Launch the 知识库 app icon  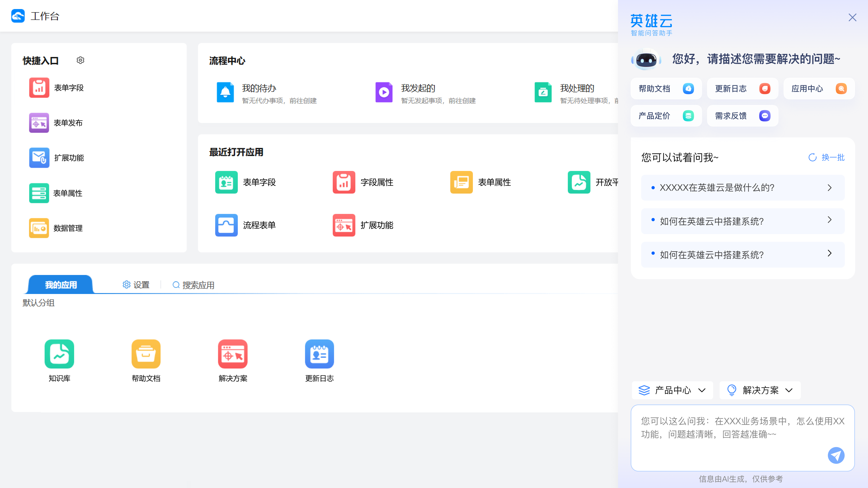[59, 354]
